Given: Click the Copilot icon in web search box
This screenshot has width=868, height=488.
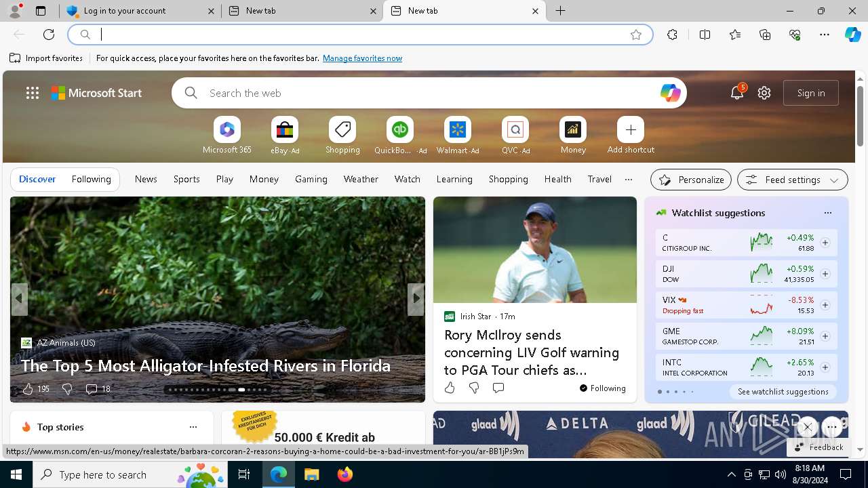Looking at the screenshot, I should coord(670,93).
